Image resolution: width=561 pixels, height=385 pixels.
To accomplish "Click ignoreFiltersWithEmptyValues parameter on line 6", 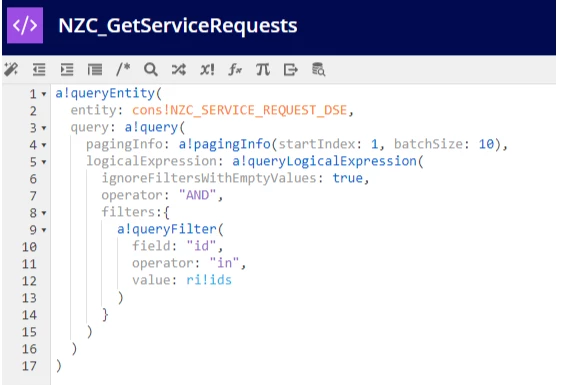I will [209, 178].
